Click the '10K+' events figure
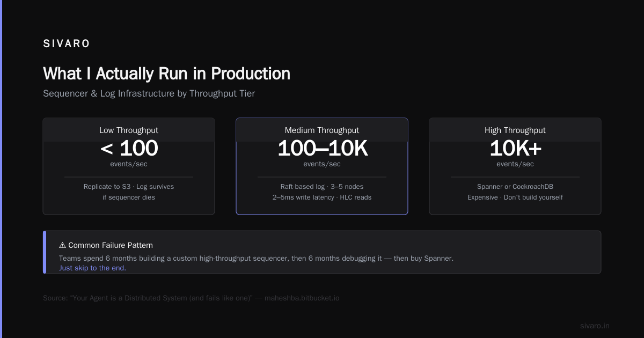 point(515,149)
